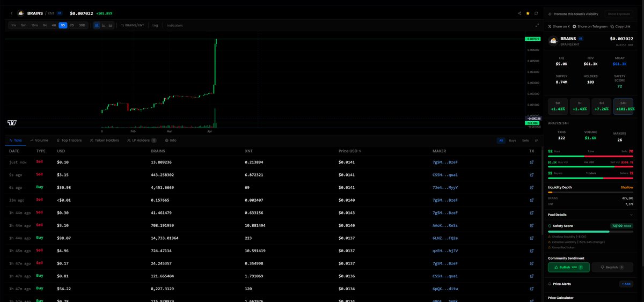The image size is (644, 302).
Task: Open transaction link for the $98.07 buy row
Action: tap(531, 238)
